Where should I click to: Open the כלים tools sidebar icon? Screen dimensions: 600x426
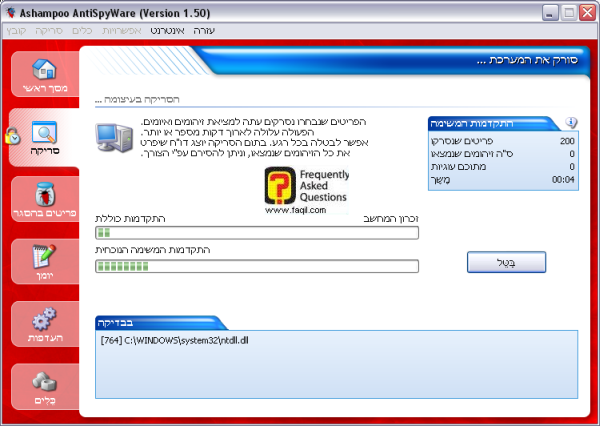(x=43, y=386)
